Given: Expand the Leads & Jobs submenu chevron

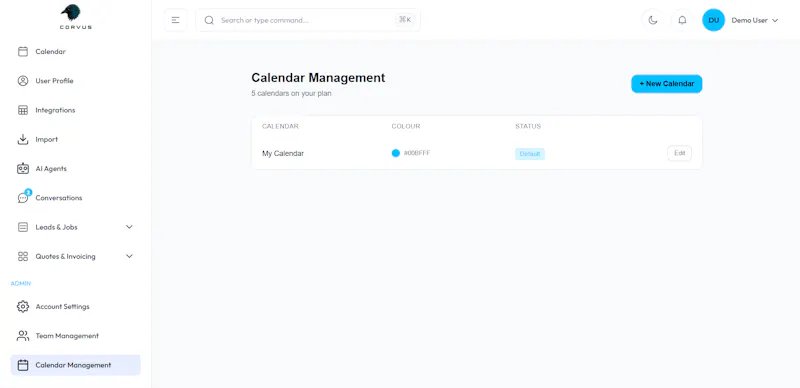Looking at the screenshot, I should click(x=129, y=227).
